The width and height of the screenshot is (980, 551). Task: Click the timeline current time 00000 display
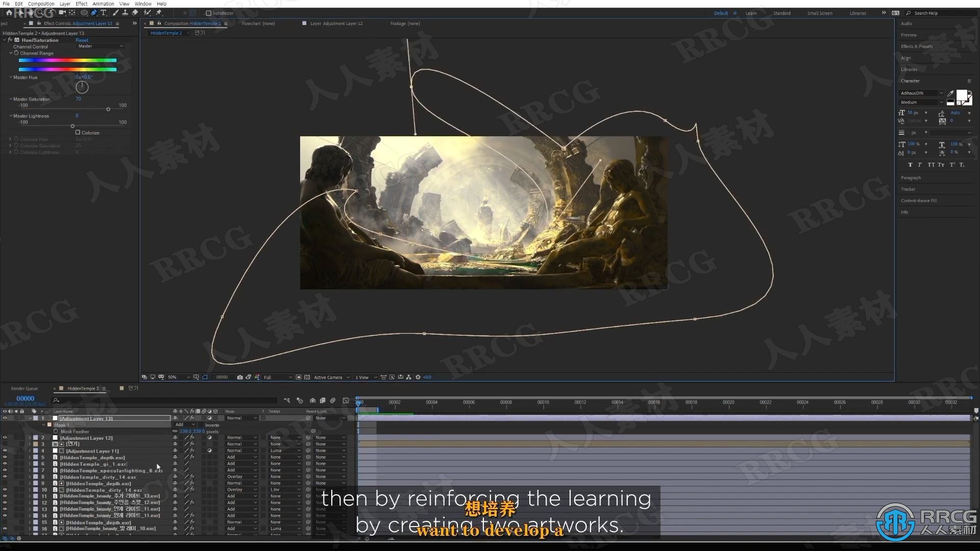(x=25, y=398)
